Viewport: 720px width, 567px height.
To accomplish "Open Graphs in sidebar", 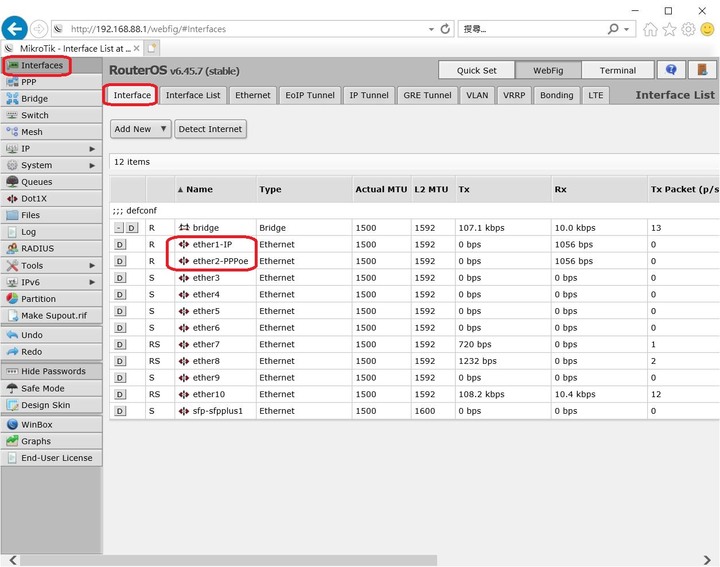I will coord(51,441).
